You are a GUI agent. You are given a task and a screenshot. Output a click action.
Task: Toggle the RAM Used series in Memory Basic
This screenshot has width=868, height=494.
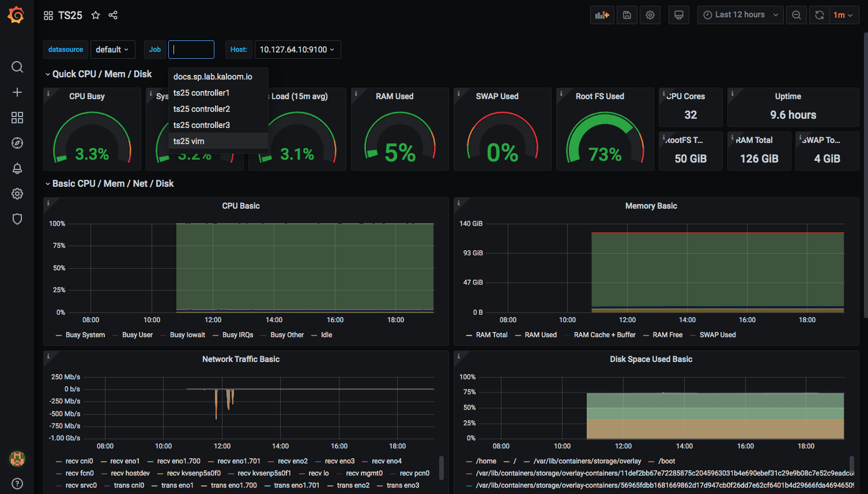(539, 334)
